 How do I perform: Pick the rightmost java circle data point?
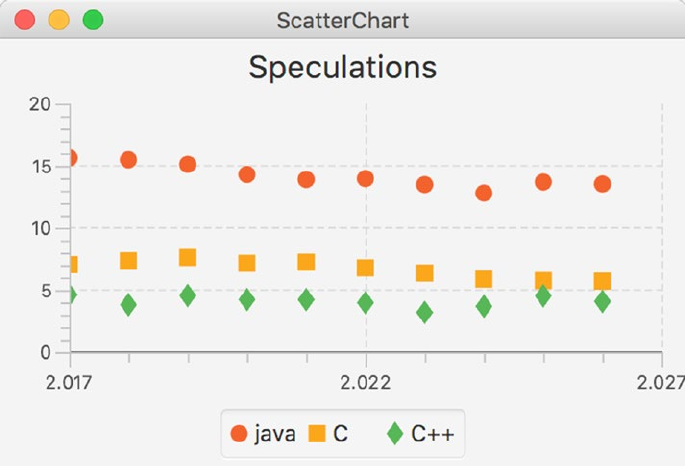click(x=602, y=183)
